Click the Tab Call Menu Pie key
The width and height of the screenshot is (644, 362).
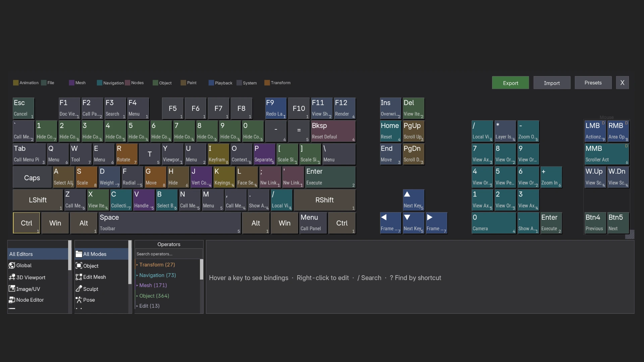pyautogui.click(x=29, y=154)
